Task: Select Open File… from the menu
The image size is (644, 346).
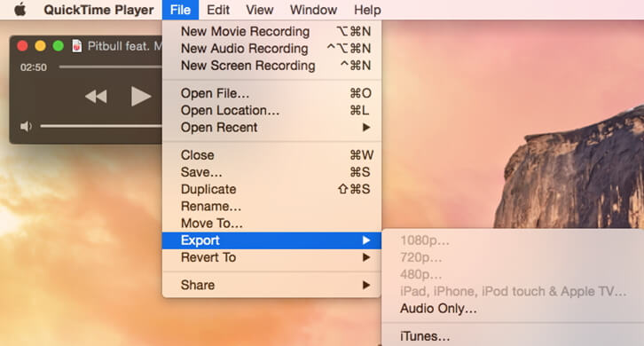Action: (x=272, y=93)
